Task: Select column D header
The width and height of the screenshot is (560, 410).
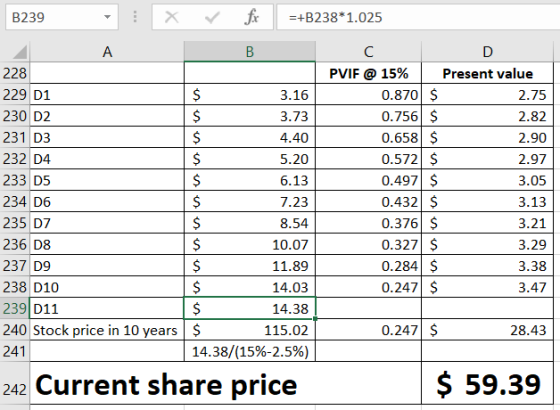Action: point(488,52)
